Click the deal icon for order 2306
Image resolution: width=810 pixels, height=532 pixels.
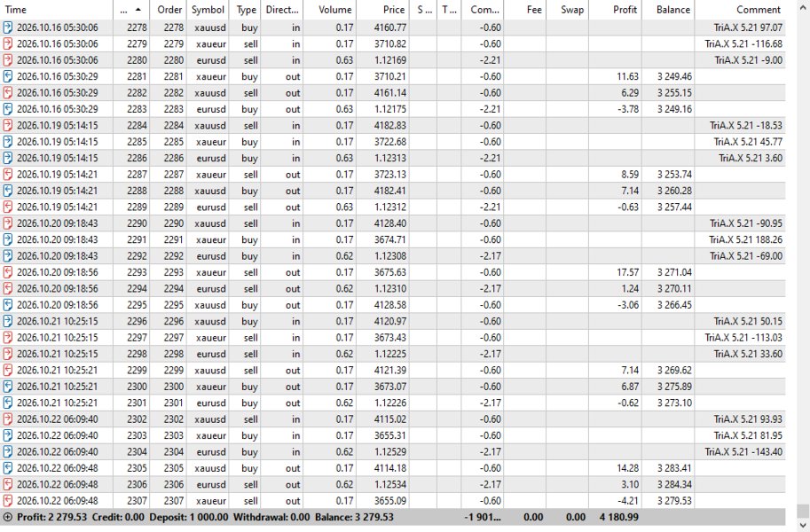coord(8,484)
